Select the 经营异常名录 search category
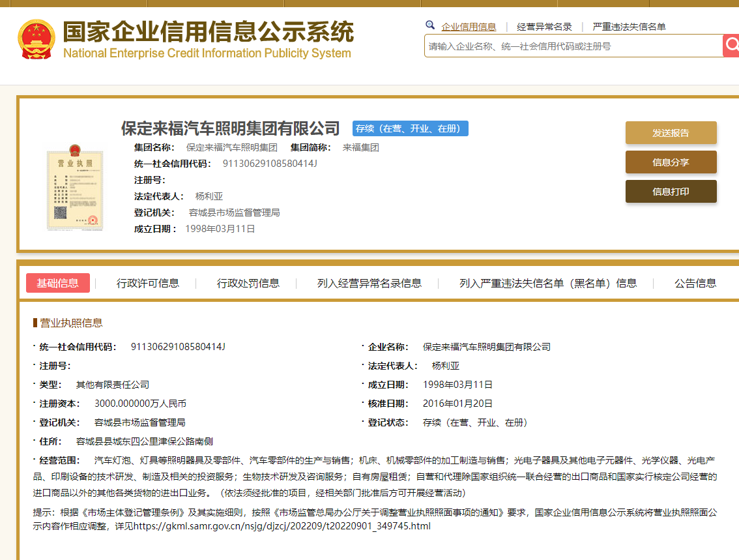Image resolution: width=739 pixels, height=560 pixels. pyautogui.click(x=544, y=27)
